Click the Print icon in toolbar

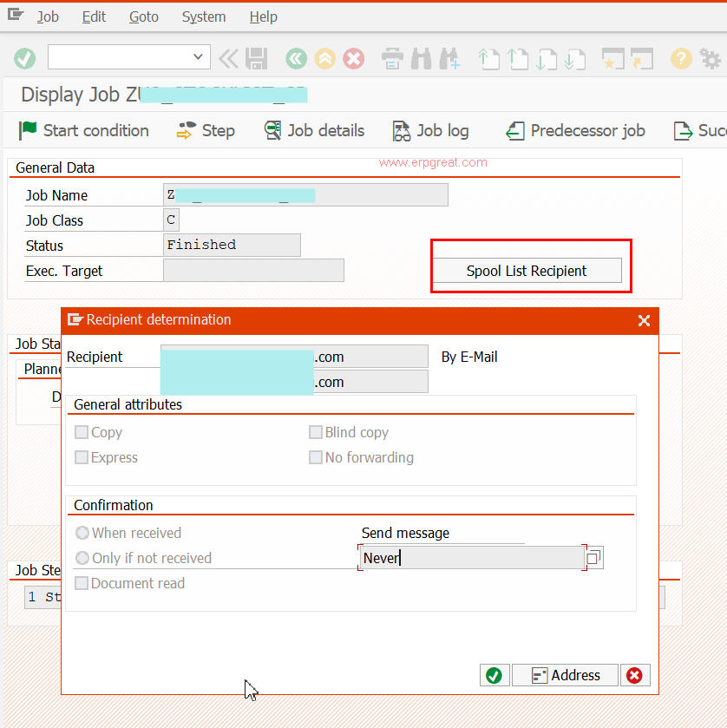392,59
